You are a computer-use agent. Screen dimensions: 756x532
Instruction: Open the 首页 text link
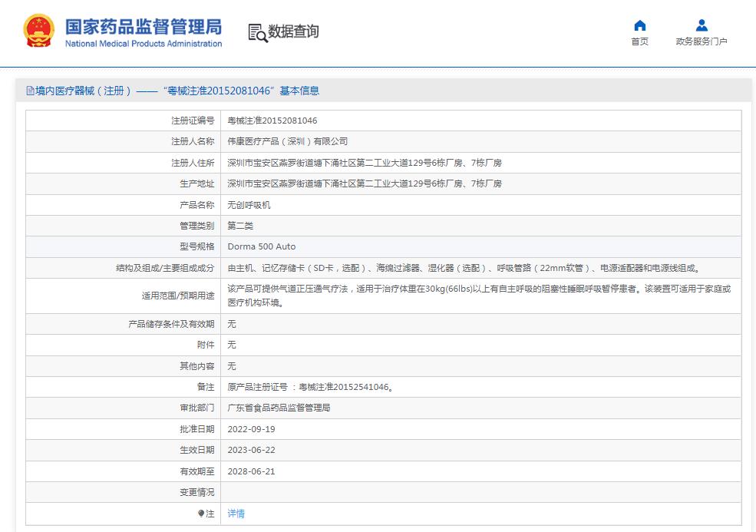(639, 41)
